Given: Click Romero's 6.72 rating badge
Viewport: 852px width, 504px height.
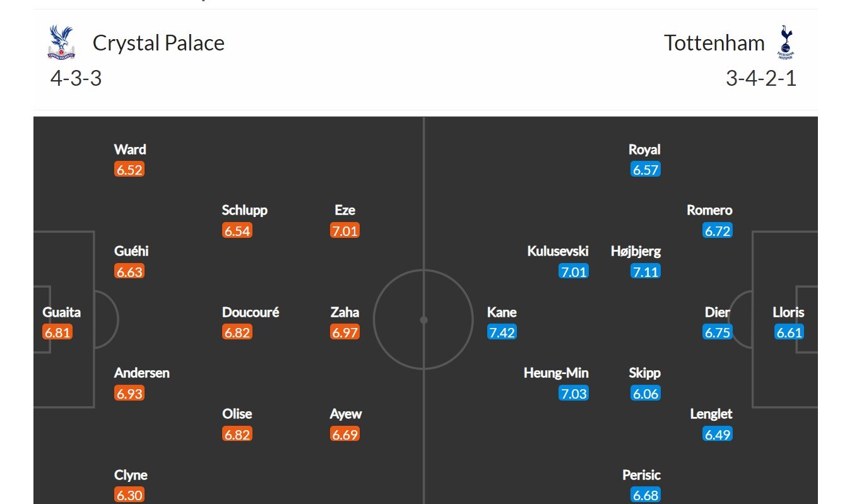Looking at the screenshot, I should (718, 231).
